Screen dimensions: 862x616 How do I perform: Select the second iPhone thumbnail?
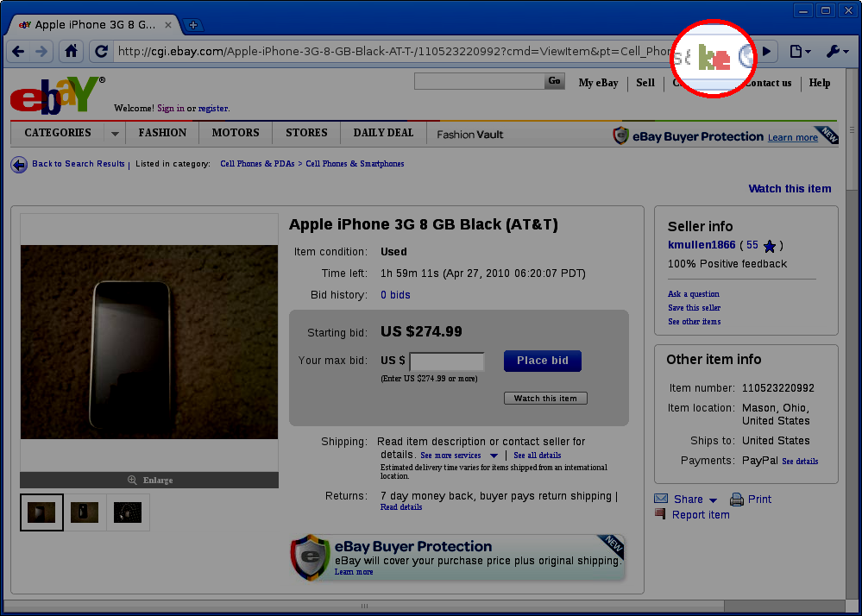point(84,512)
